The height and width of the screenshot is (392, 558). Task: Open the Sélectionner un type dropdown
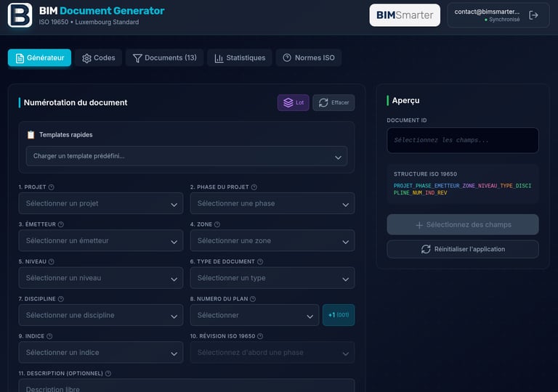272,278
